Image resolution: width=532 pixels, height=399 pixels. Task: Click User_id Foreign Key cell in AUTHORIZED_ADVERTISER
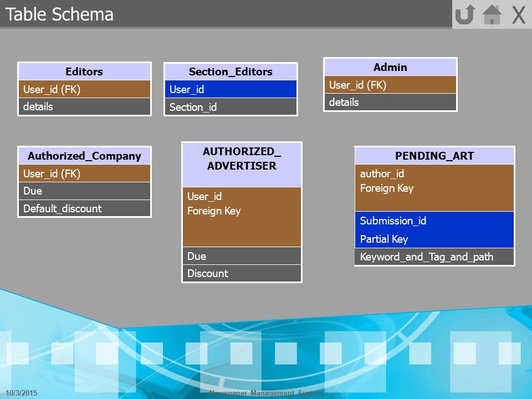click(x=242, y=217)
